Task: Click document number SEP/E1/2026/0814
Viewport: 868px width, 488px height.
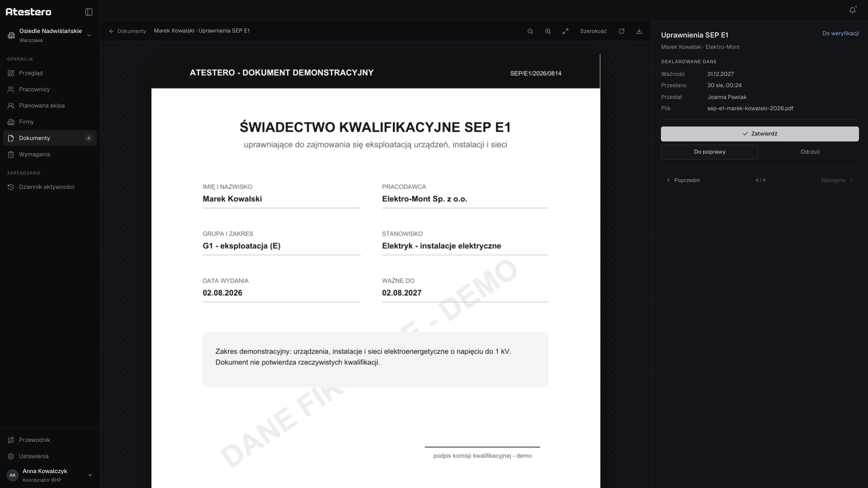Action: pos(535,73)
